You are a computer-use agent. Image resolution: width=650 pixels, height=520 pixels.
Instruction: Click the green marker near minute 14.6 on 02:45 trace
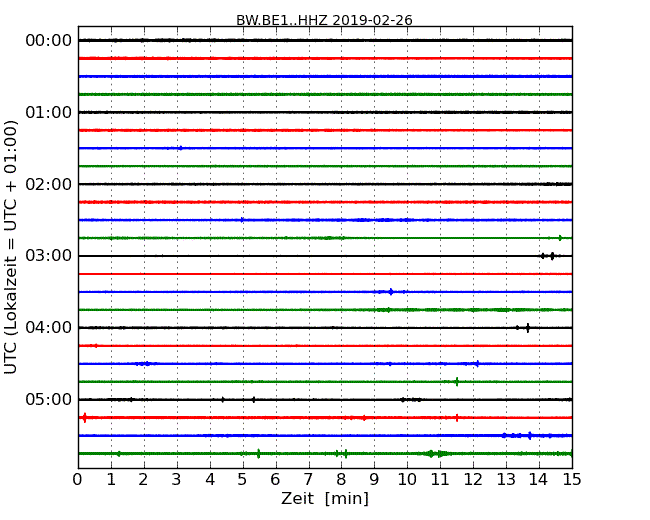[560, 238]
